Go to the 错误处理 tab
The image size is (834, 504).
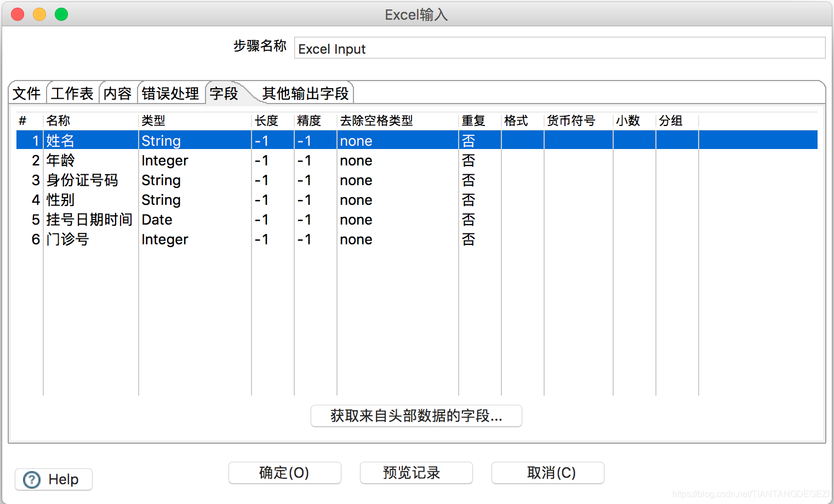(170, 93)
